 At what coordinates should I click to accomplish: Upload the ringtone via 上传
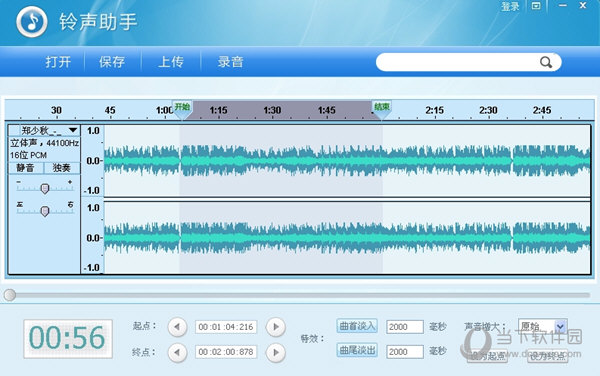pyautogui.click(x=171, y=62)
